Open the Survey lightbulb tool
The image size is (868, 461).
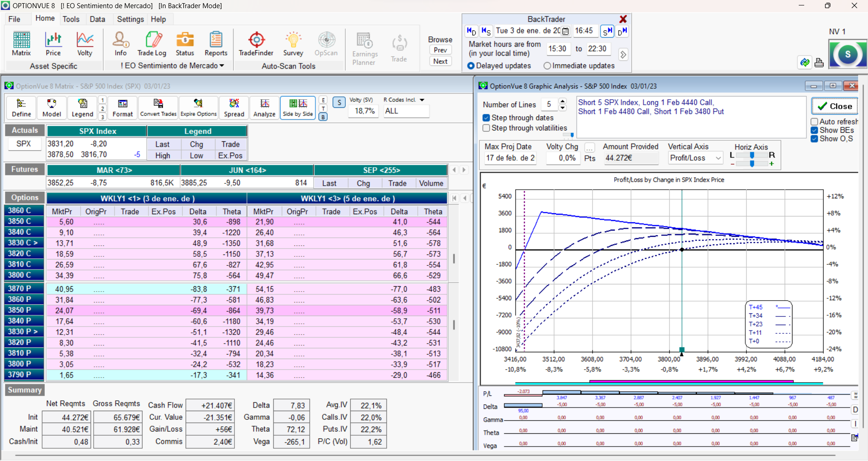293,44
